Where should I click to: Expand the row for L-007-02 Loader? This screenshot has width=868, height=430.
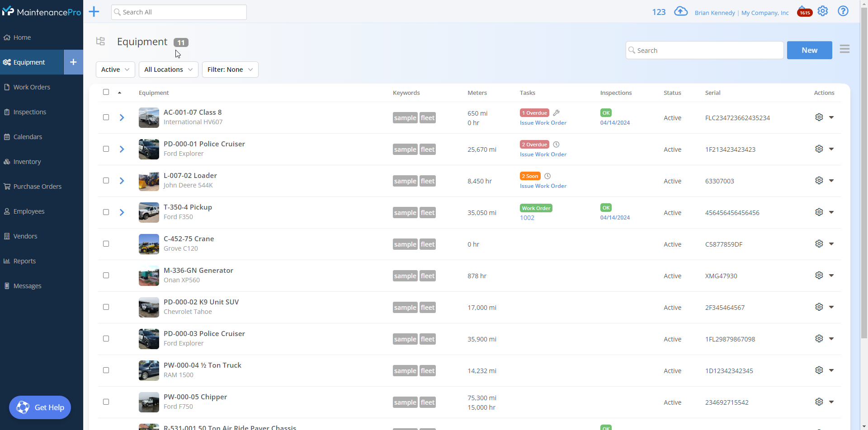(122, 181)
